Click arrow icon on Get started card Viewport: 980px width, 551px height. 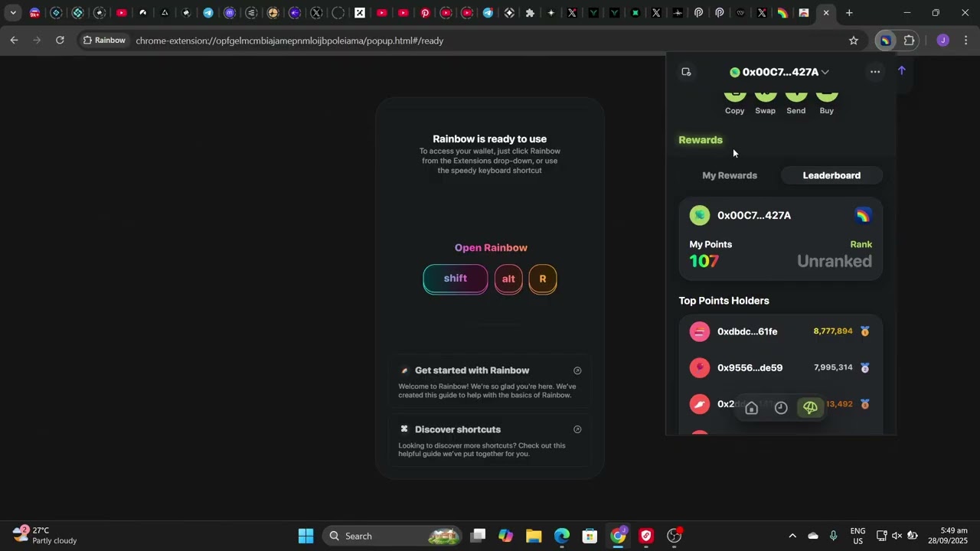pos(577,370)
